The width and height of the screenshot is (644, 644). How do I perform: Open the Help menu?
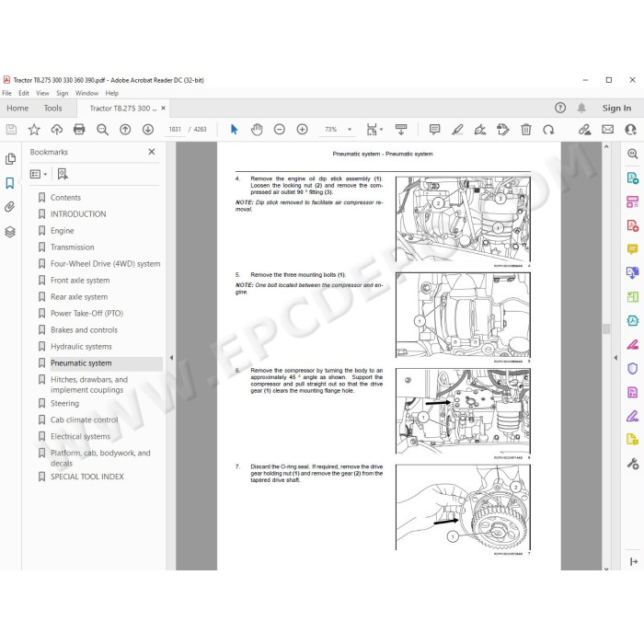[x=111, y=93]
